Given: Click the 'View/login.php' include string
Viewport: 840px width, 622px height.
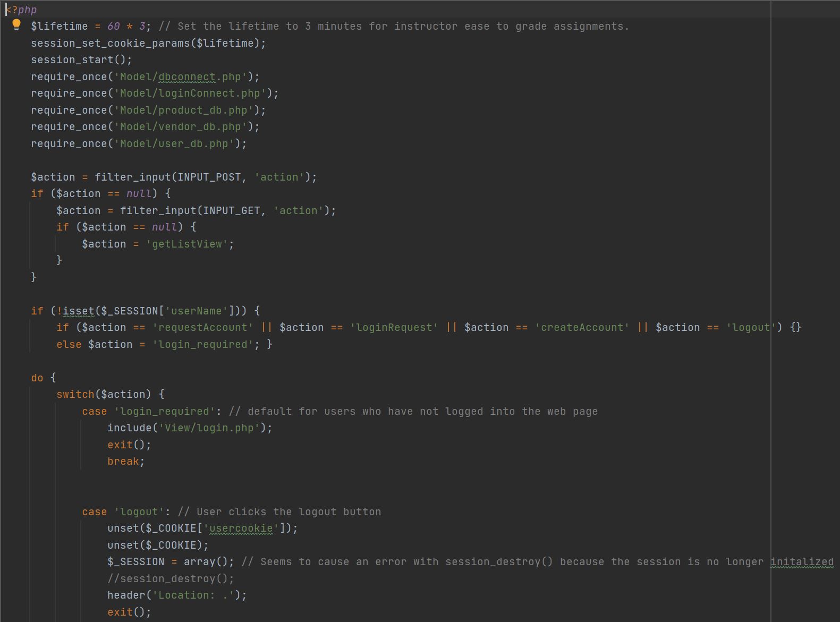Looking at the screenshot, I should coord(209,428).
